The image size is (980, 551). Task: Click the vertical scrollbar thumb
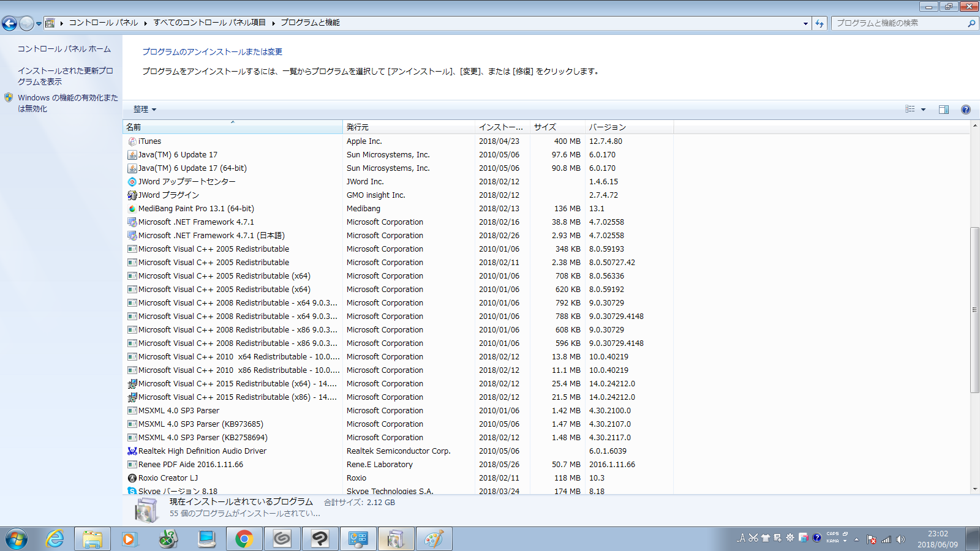click(974, 309)
